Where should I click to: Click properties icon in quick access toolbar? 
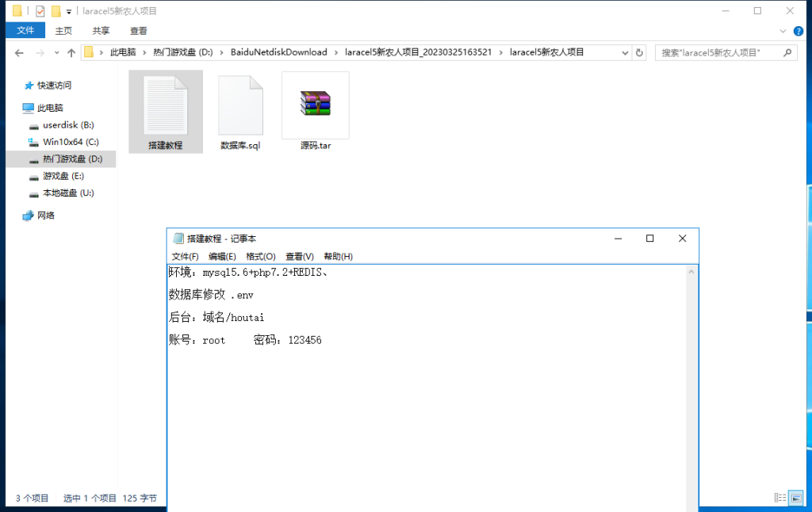pos(40,11)
